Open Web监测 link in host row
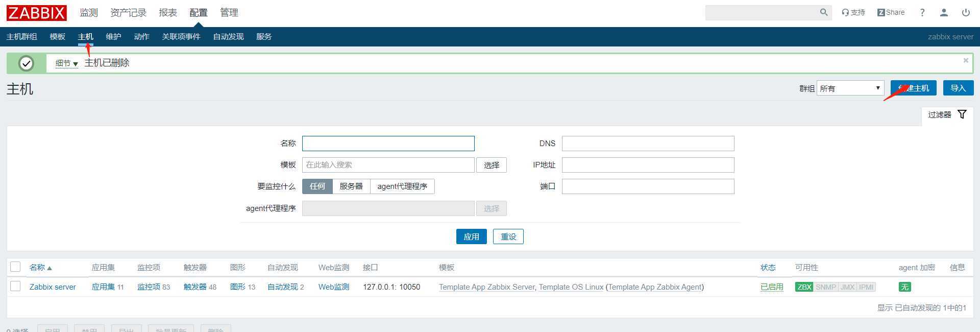This screenshot has width=980, height=332. click(334, 287)
